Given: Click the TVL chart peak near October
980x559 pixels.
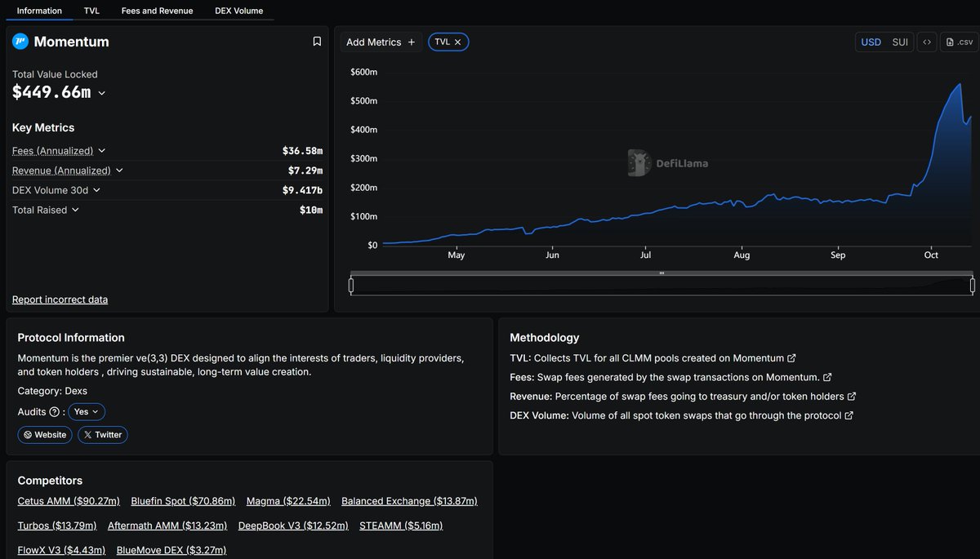Looking at the screenshot, I should point(958,83).
